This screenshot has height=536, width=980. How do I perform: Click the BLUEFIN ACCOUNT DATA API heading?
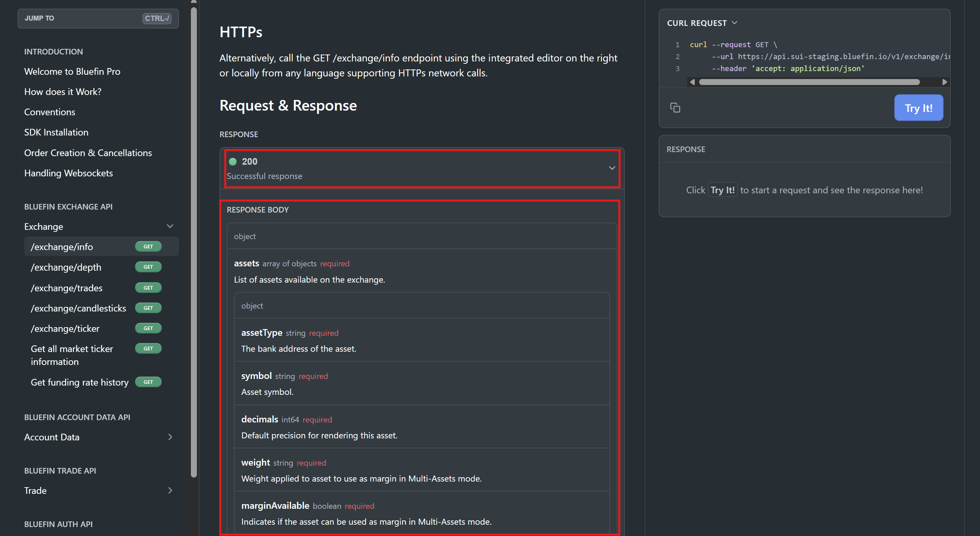pyautogui.click(x=77, y=417)
